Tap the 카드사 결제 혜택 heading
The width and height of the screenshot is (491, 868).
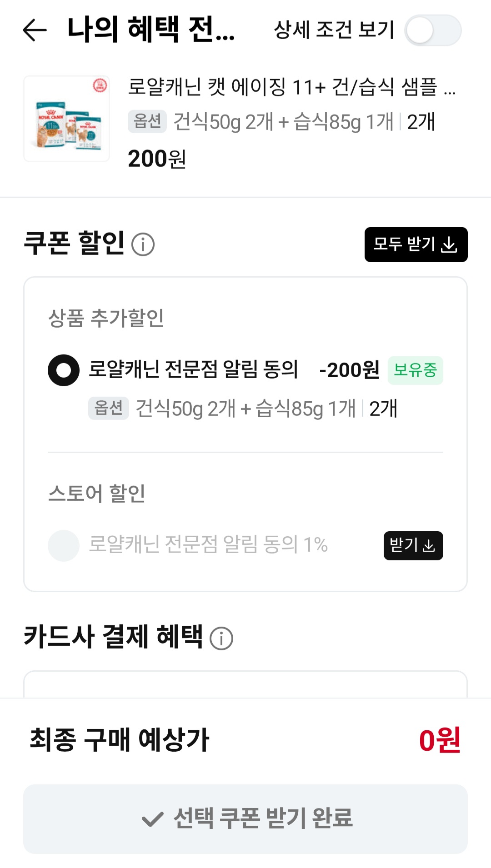(113, 636)
